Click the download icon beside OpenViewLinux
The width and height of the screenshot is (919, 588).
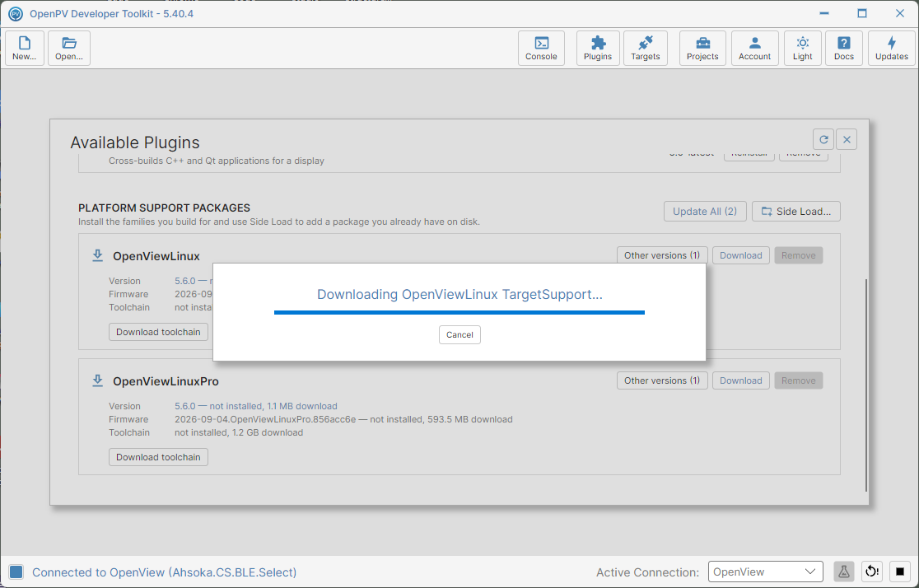coord(98,255)
